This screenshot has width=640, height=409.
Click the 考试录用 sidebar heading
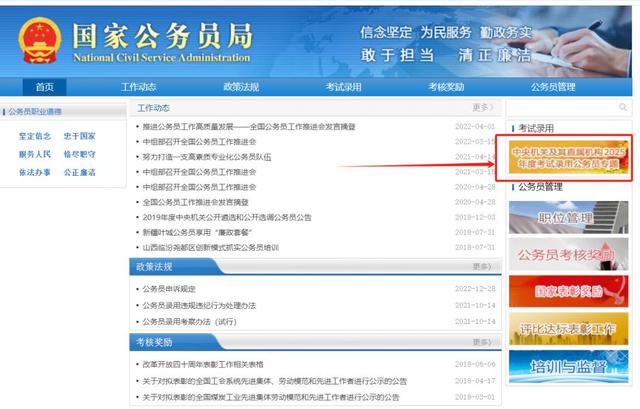536,128
